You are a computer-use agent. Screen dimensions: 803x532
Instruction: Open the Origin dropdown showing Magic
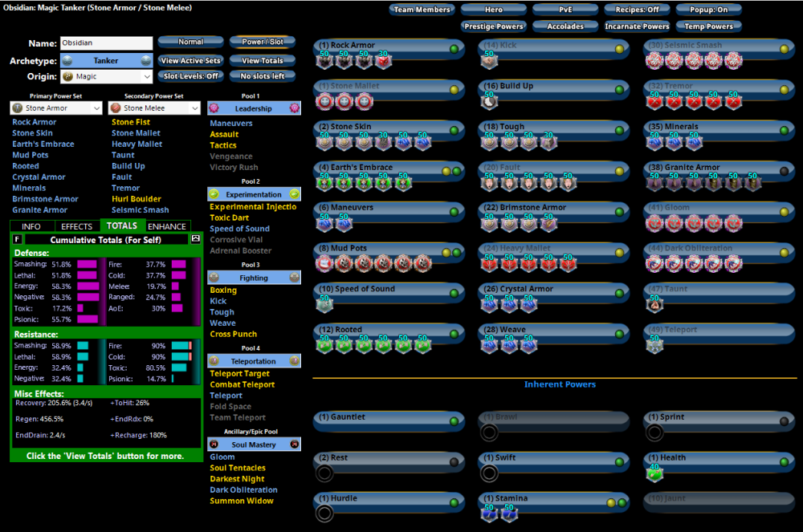click(107, 77)
